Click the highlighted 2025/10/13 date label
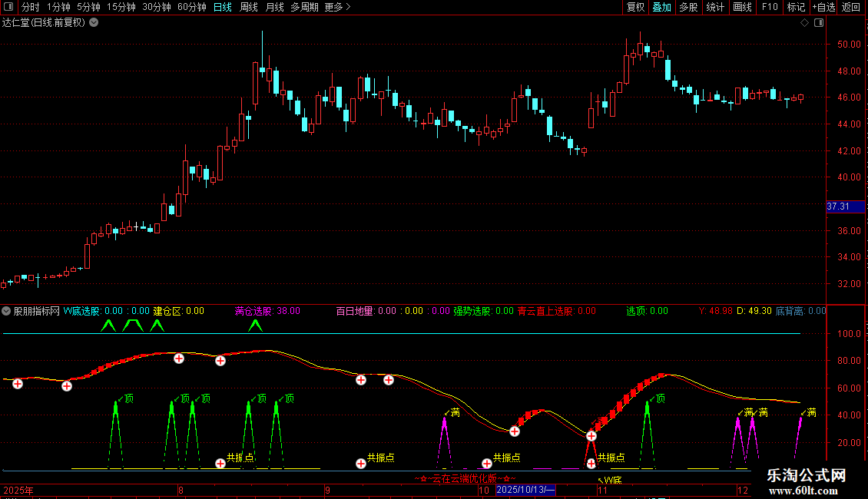 (x=525, y=490)
